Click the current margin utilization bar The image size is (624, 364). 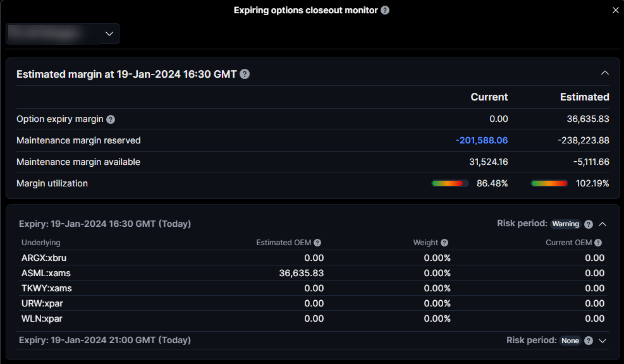tap(450, 183)
